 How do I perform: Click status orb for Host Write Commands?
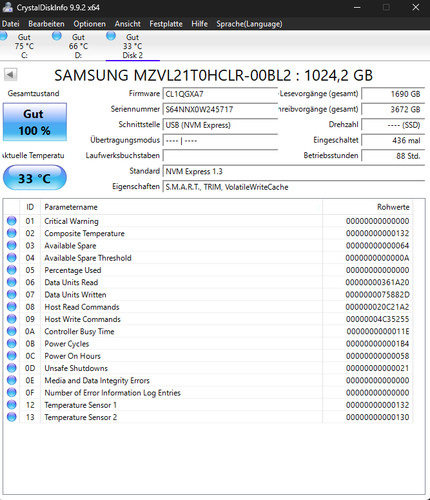click(12, 319)
